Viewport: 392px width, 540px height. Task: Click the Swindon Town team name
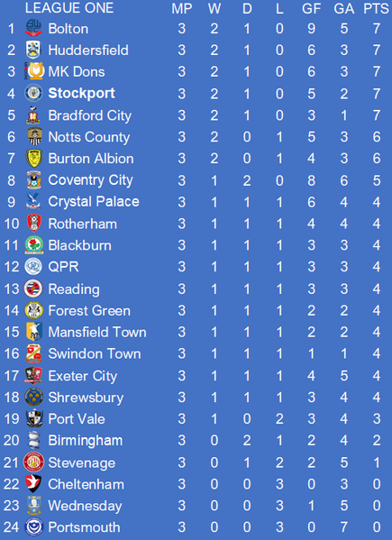click(x=95, y=353)
